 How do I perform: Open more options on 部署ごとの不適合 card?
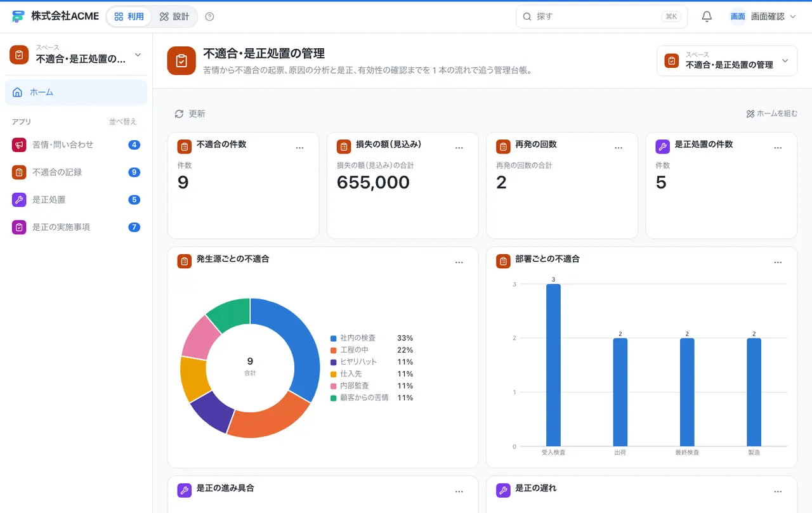(778, 263)
